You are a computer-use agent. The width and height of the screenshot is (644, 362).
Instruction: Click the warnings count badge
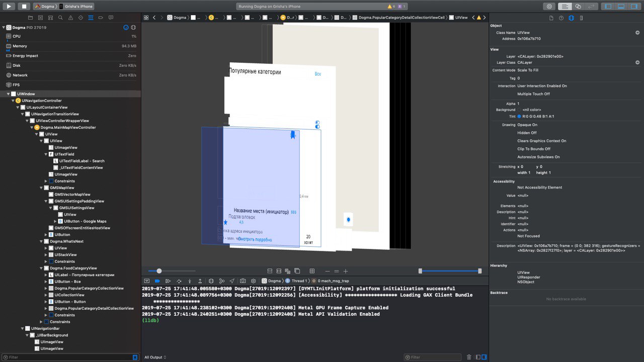coord(391,7)
